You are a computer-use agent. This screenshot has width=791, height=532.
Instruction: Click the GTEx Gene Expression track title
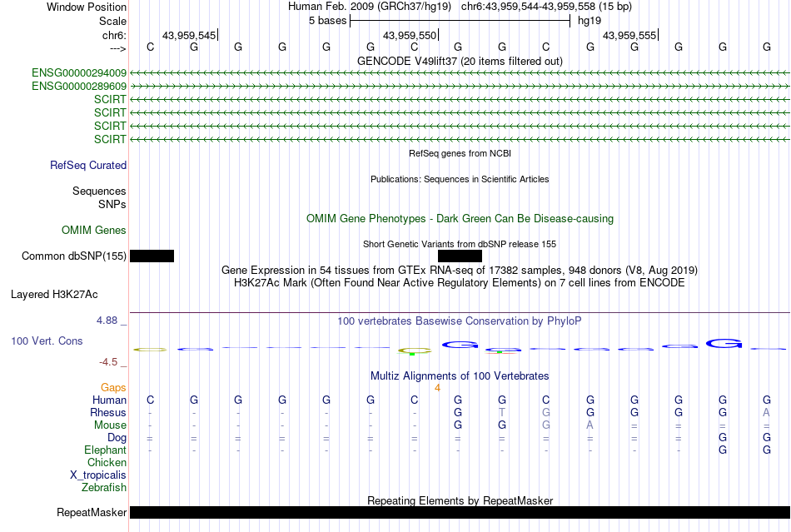click(460, 271)
